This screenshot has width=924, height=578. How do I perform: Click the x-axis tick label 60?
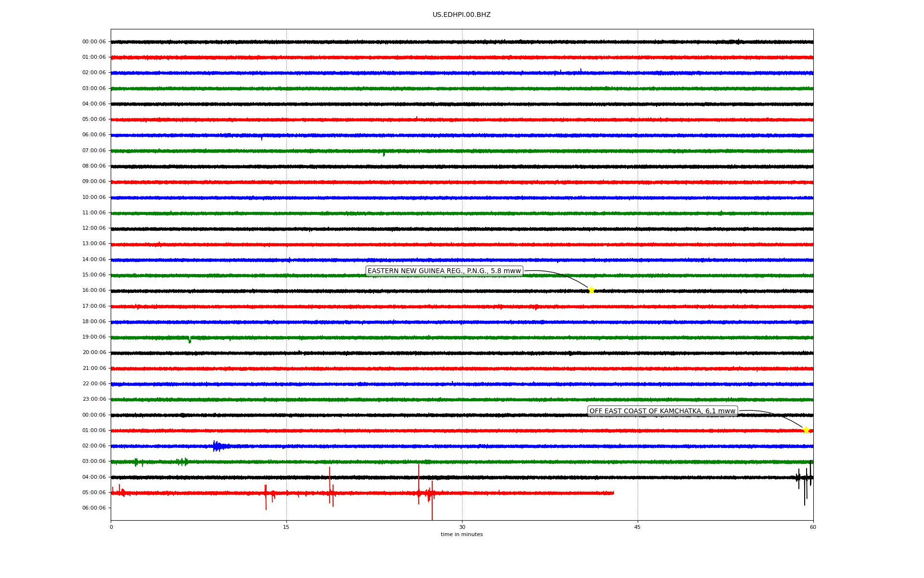tap(813, 527)
